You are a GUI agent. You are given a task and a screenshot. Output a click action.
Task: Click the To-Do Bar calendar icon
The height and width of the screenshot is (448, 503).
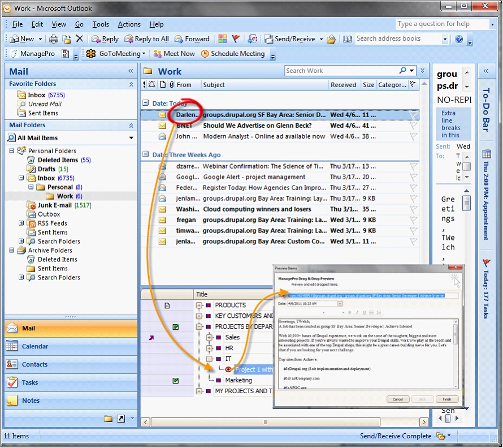tap(486, 154)
